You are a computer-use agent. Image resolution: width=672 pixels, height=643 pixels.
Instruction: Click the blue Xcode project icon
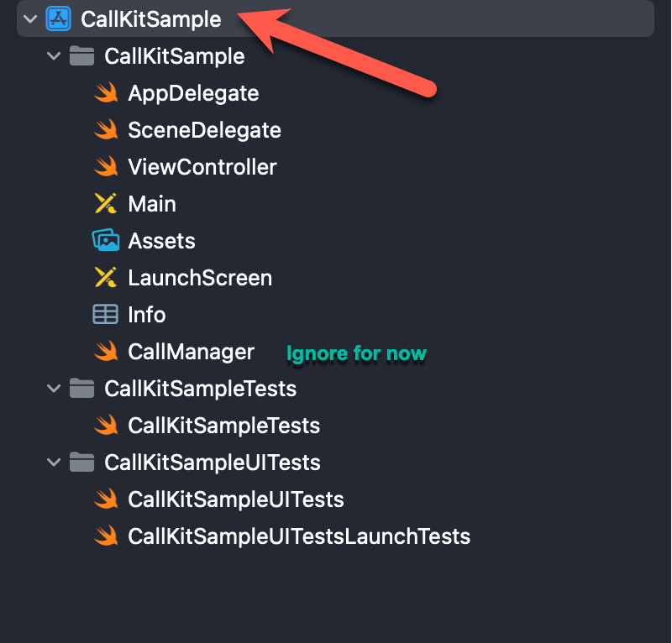58,18
